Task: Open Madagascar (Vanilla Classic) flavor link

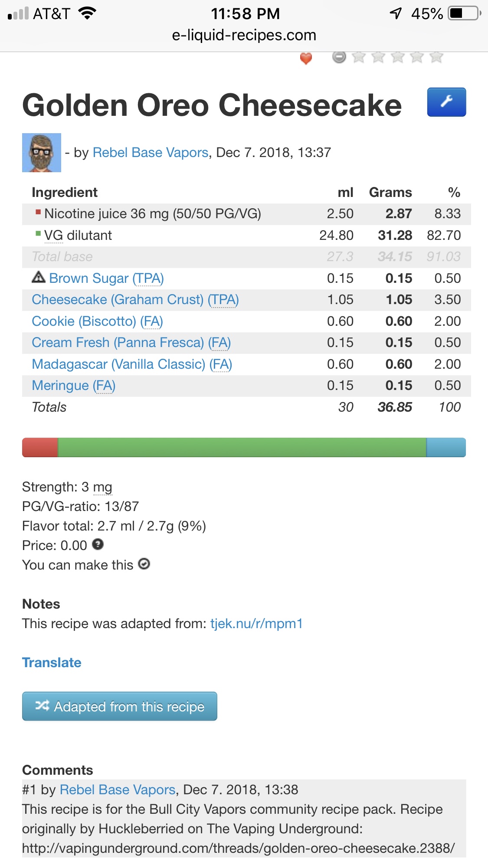Action: (132, 364)
